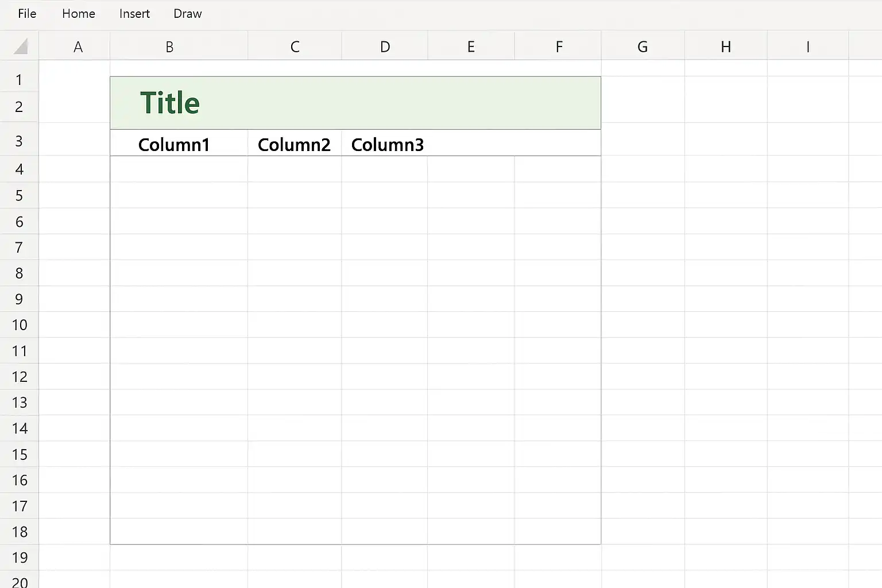The width and height of the screenshot is (882, 588).
Task: Select column H header
Action: click(x=726, y=46)
